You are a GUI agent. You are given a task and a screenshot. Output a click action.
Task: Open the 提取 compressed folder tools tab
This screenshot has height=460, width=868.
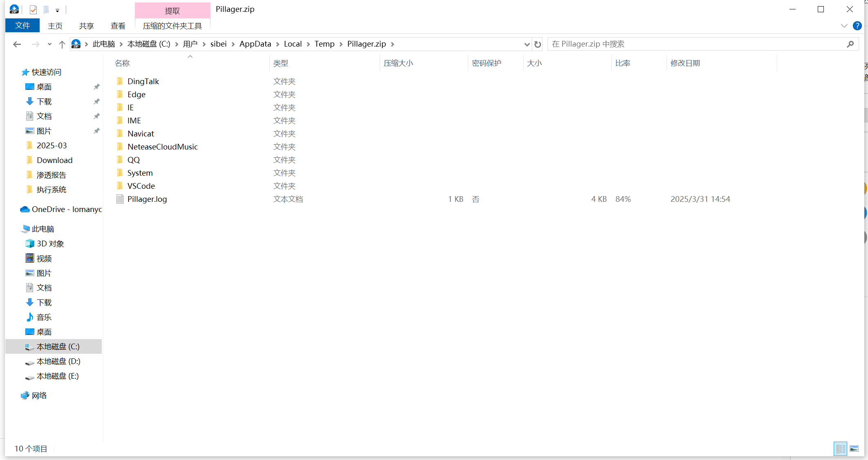click(172, 11)
